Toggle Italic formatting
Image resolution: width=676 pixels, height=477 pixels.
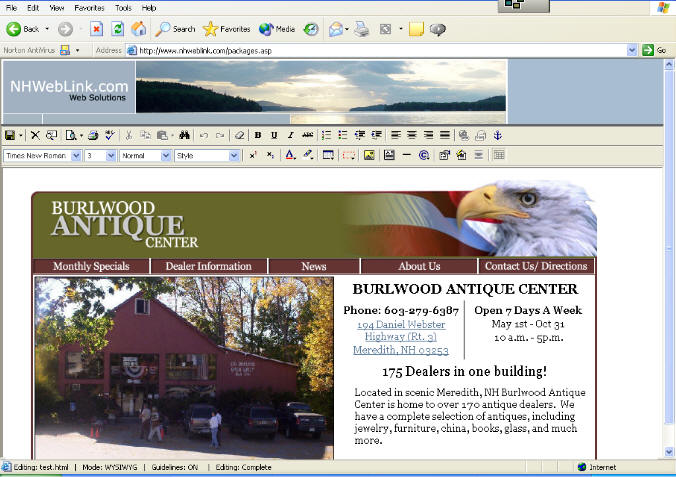pos(291,135)
